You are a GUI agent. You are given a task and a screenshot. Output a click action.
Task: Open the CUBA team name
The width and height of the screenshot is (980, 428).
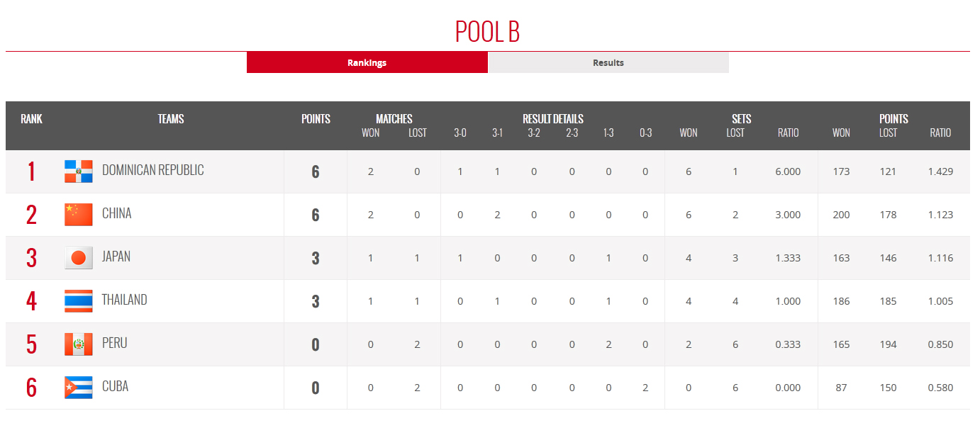(x=116, y=386)
